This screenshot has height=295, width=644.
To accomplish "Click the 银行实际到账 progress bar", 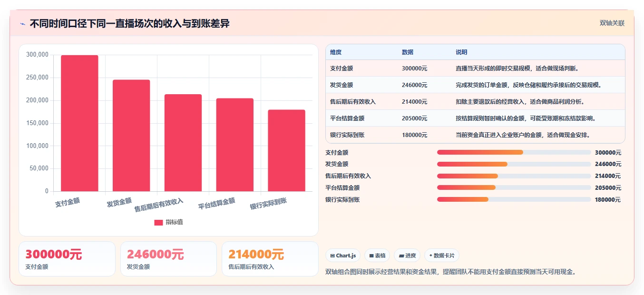I will 514,199.
